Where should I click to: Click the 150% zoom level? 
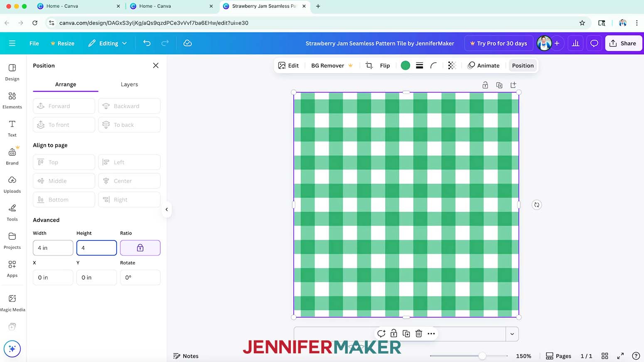[524, 356]
